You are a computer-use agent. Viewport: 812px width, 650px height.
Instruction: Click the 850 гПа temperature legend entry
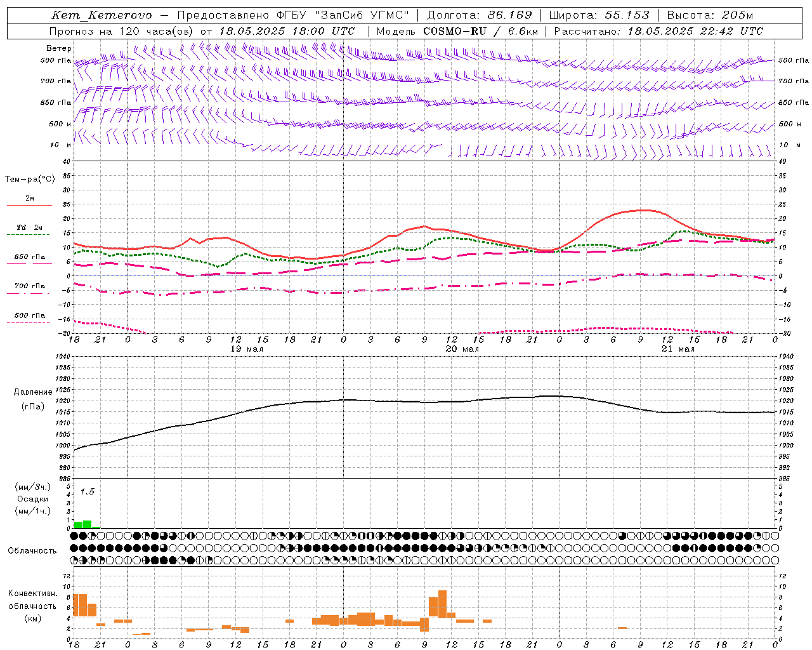point(30,257)
